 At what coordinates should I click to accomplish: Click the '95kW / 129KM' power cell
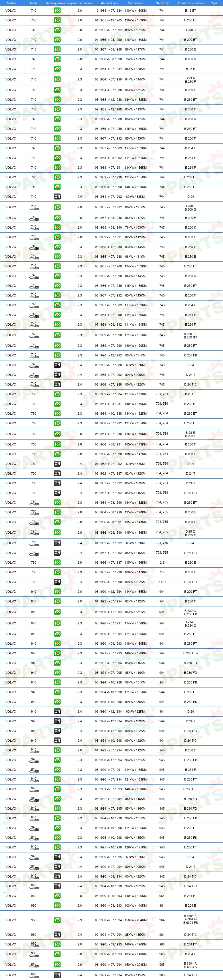135,69
